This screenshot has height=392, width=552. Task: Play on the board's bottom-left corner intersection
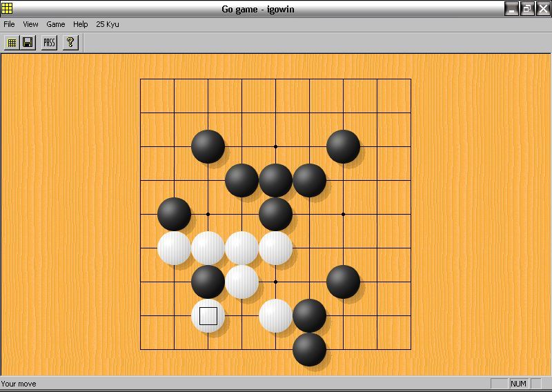tap(141, 349)
